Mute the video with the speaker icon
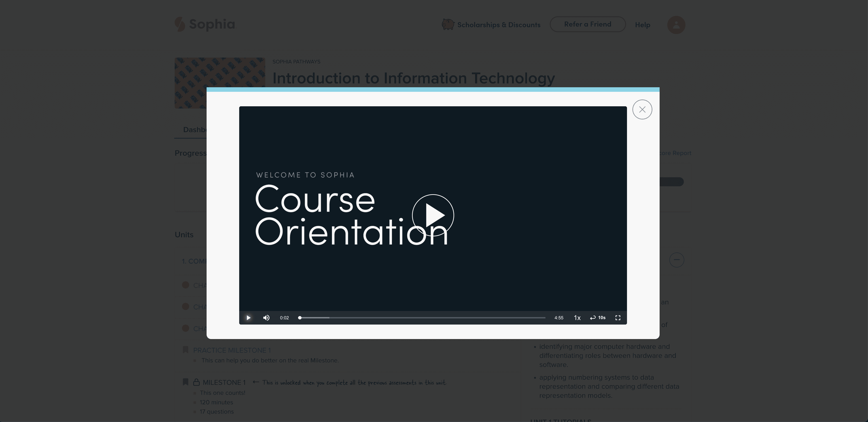Viewport: 868px width, 422px height. [x=266, y=318]
